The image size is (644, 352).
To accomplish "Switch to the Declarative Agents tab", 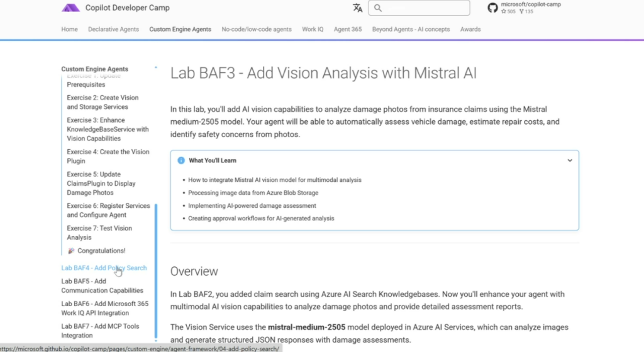I will (113, 29).
